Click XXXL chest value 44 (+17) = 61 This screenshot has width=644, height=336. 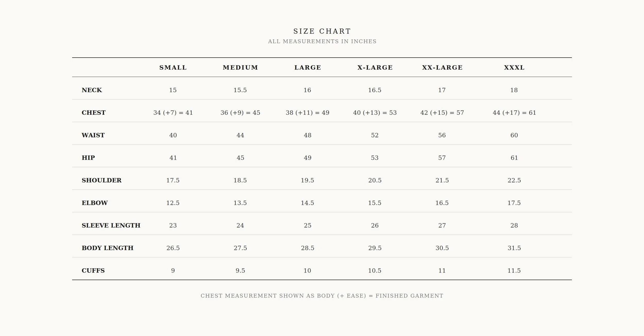pyautogui.click(x=514, y=113)
